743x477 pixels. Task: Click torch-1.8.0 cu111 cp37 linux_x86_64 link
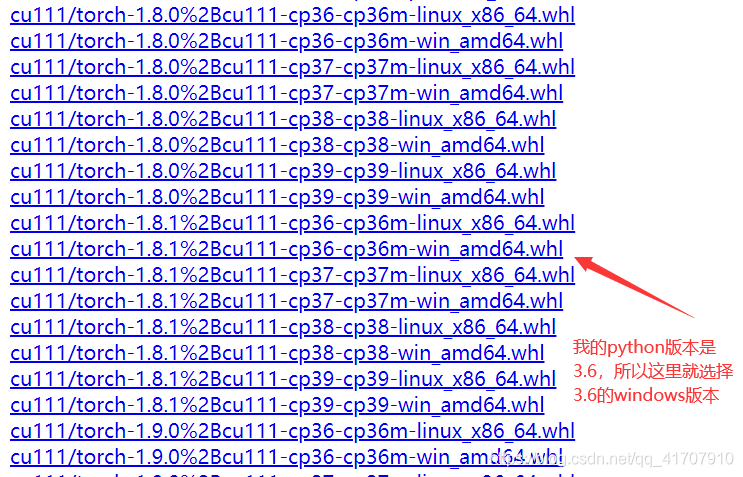point(292,68)
